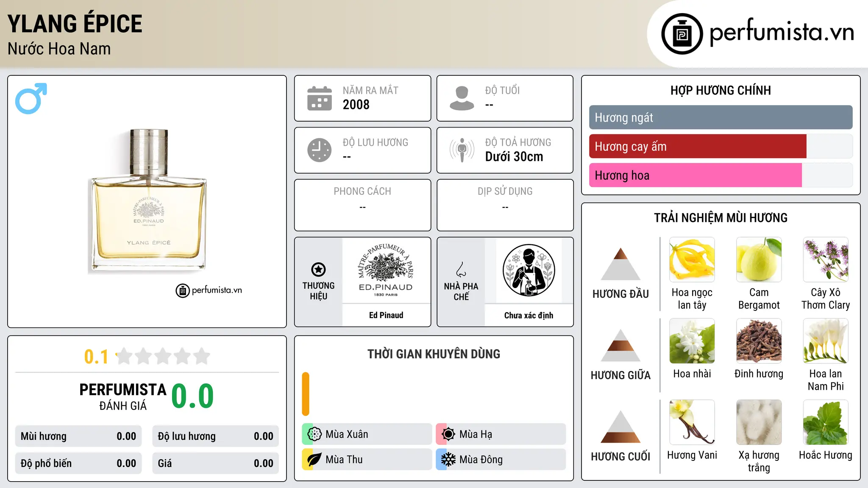Viewport: 868px width, 488px height.
Task: Click the nose icon for perfumer
Action: (461, 269)
